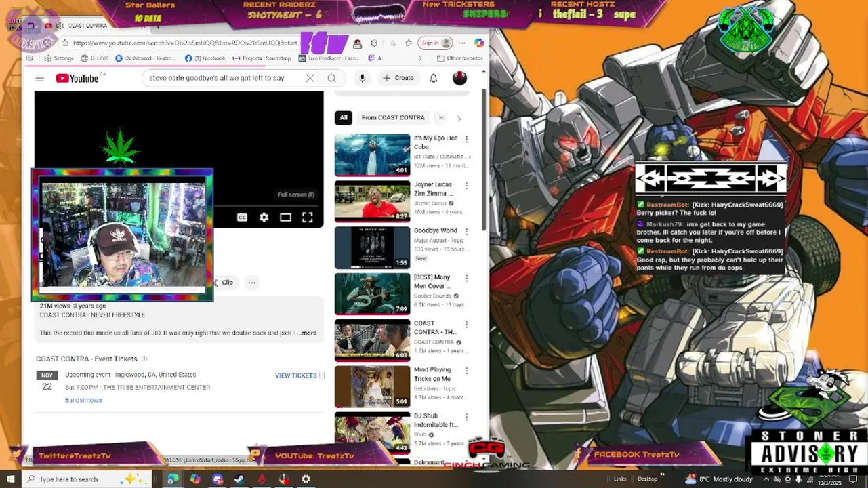Image resolution: width=868 pixels, height=488 pixels.
Task: Click the Clip button under the video
Action: (224, 283)
